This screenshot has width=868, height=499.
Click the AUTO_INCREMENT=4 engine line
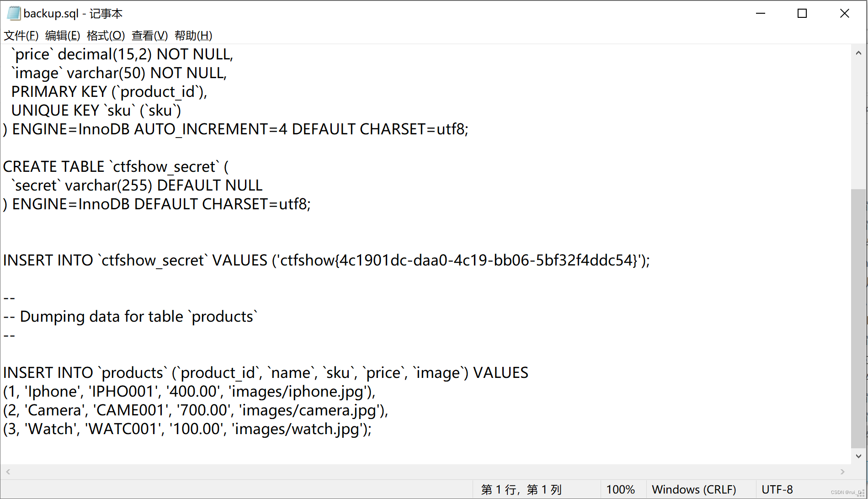tap(236, 129)
